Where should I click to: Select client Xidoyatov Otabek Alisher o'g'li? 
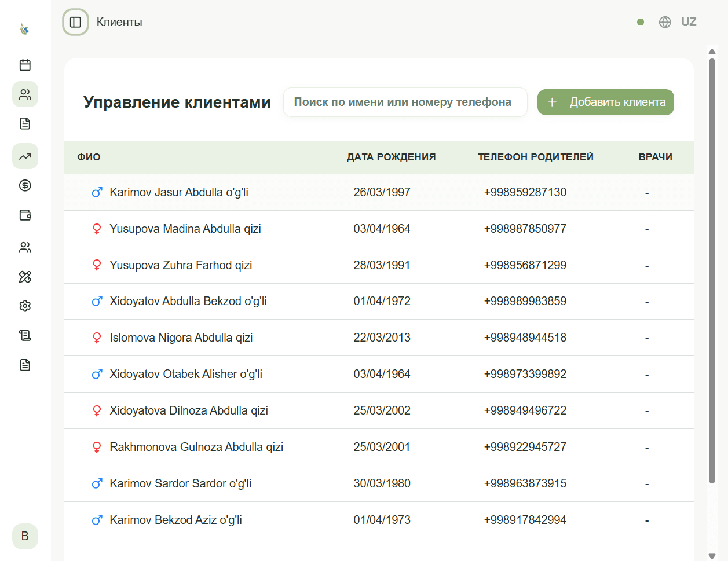[186, 374]
